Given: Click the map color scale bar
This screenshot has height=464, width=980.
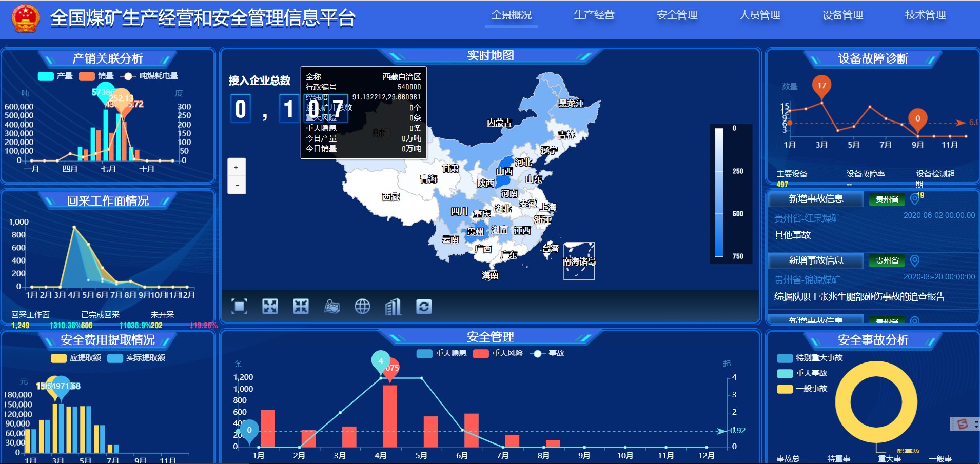Looking at the screenshot, I should point(719,192).
